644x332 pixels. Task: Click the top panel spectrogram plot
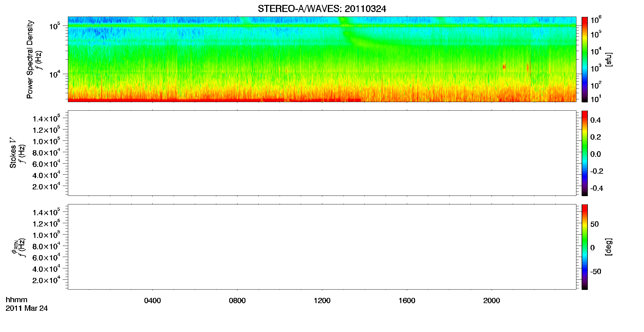pos(322,59)
